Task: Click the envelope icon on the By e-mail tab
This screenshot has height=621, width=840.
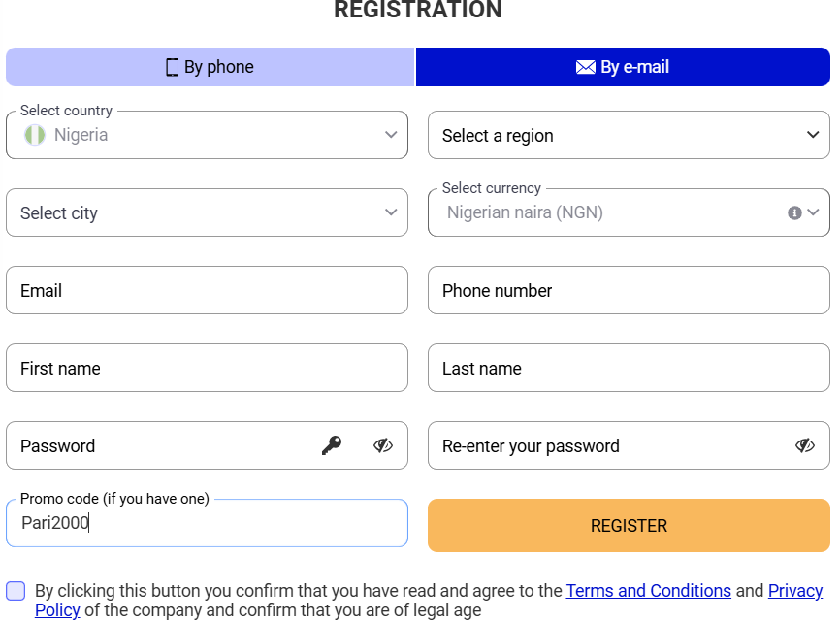Action: click(x=586, y=66)
